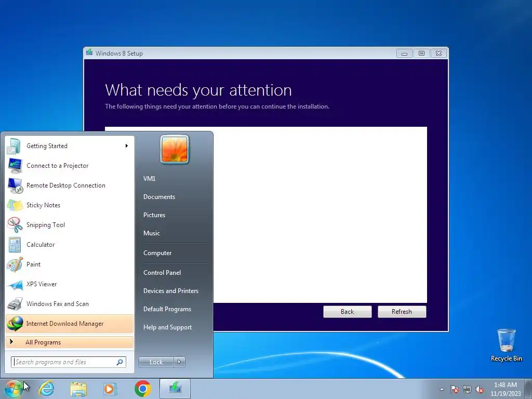Screen dimensions: 532x399
Task: Maximize the Windows 8 Setup window
Action: (x=421, y=54)
